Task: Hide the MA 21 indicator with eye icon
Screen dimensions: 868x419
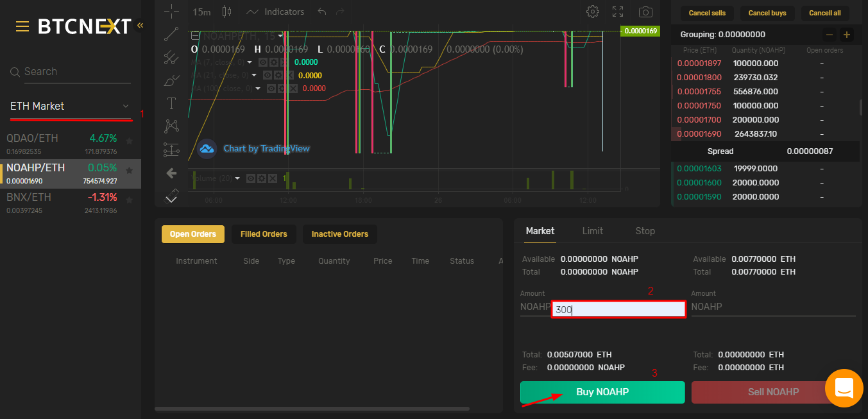Action: (267, 75)
